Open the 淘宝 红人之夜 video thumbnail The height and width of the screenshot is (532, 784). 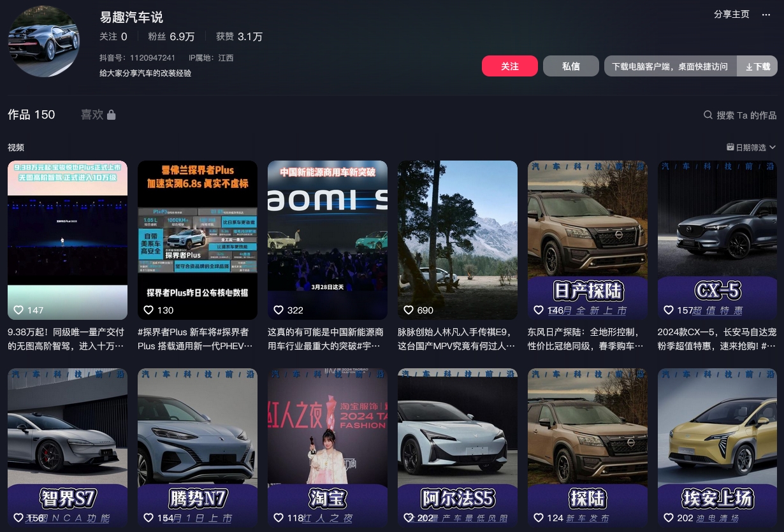[x=328, y=448]
